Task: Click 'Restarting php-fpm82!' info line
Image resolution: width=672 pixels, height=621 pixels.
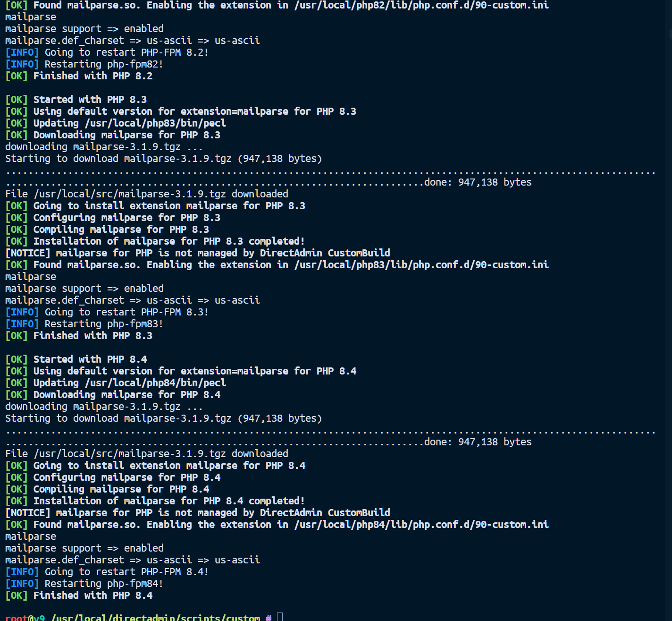Action: coord(104,64)
